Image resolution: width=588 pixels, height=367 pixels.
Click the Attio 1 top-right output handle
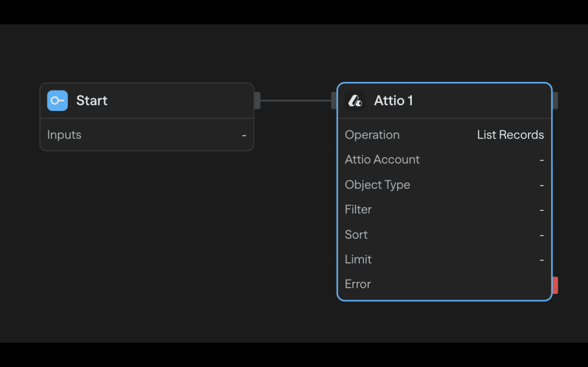(x=555, y=100)
